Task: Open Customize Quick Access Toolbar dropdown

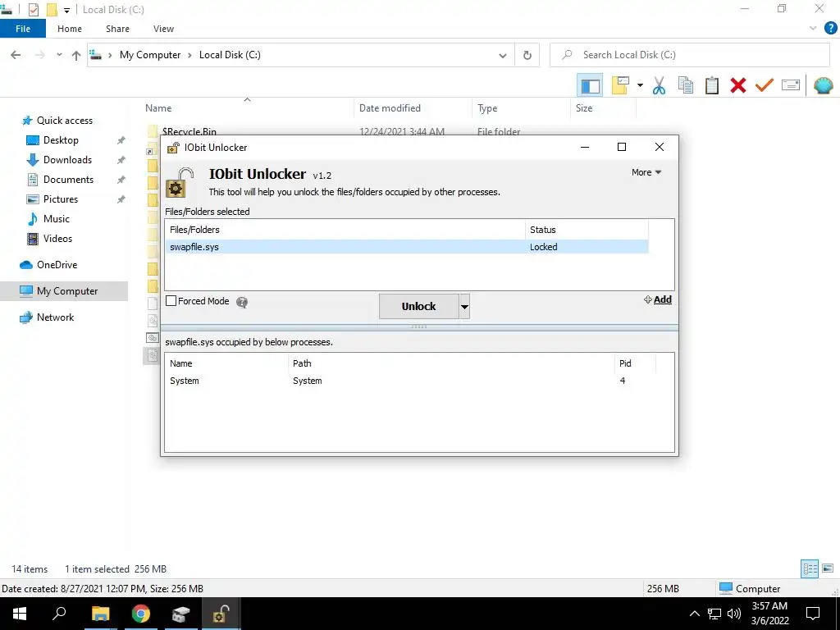Action: [x=66, y=10]
